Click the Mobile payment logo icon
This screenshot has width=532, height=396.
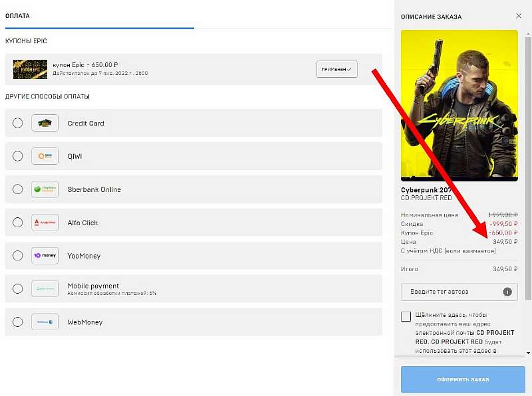[x=45, y=288]
